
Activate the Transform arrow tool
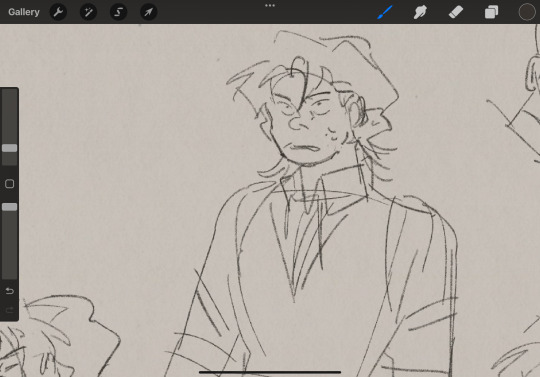click(x=149, y=12)
